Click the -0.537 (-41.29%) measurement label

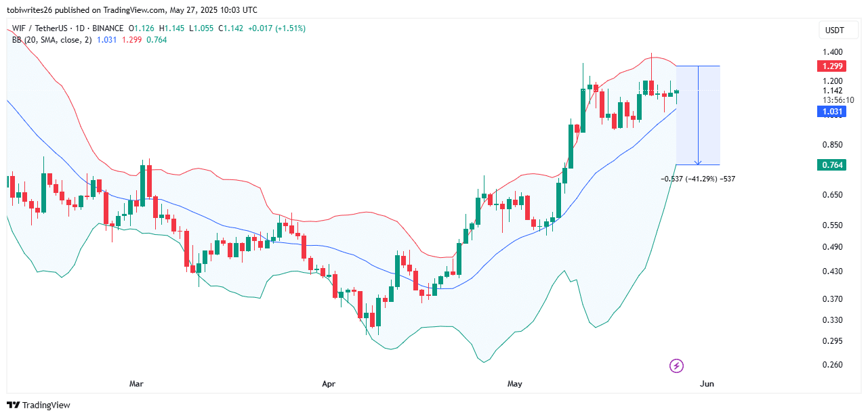coord(697,179)
